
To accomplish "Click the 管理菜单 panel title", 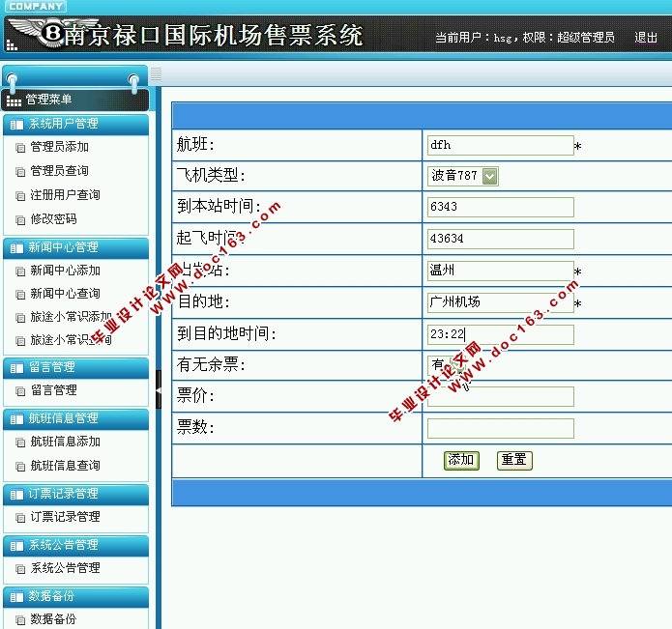I will pos(48,100).
